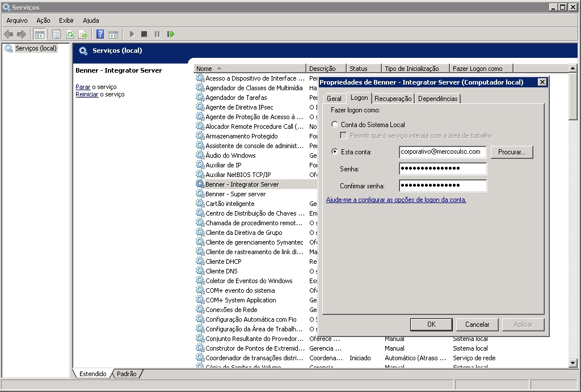The height and width of the screenshot is (392, 581).
Task: Switch to the Recuperação tab
Action: tap(393, 99)
